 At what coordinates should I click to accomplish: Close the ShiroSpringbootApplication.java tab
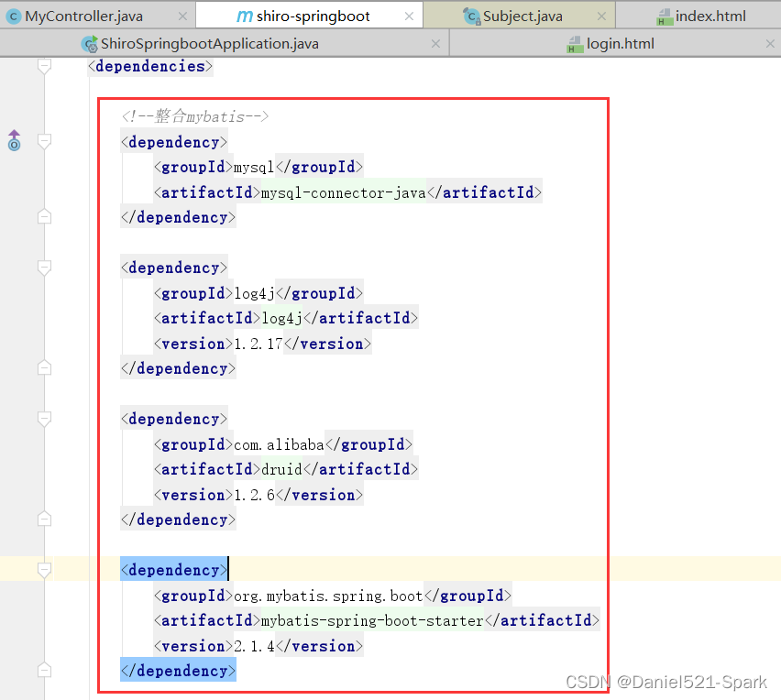435,44
